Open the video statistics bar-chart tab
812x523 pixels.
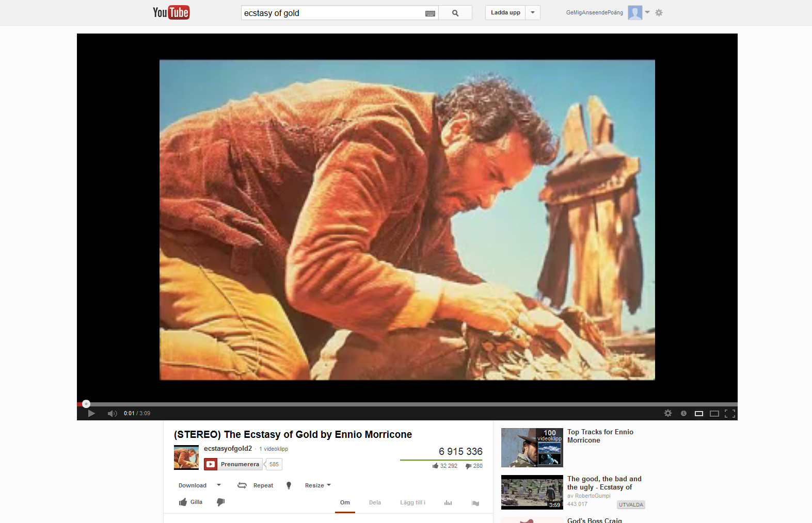[x=448, y=503]
